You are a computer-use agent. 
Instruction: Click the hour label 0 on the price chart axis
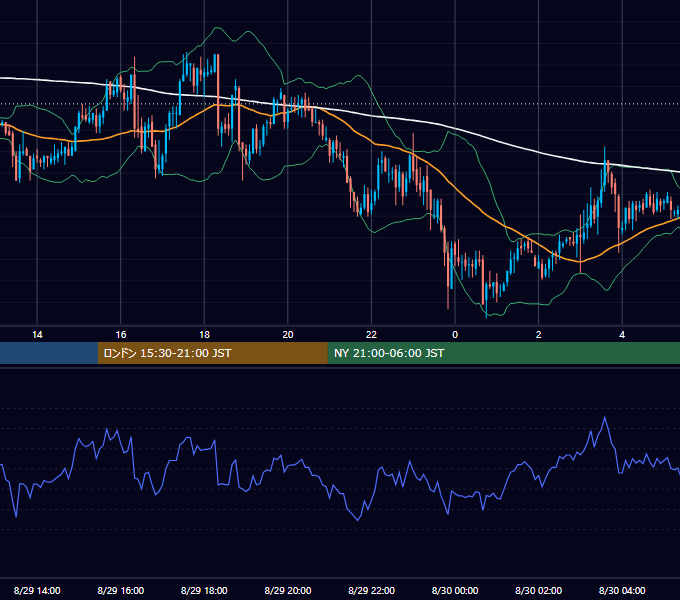tap(455, 335)
